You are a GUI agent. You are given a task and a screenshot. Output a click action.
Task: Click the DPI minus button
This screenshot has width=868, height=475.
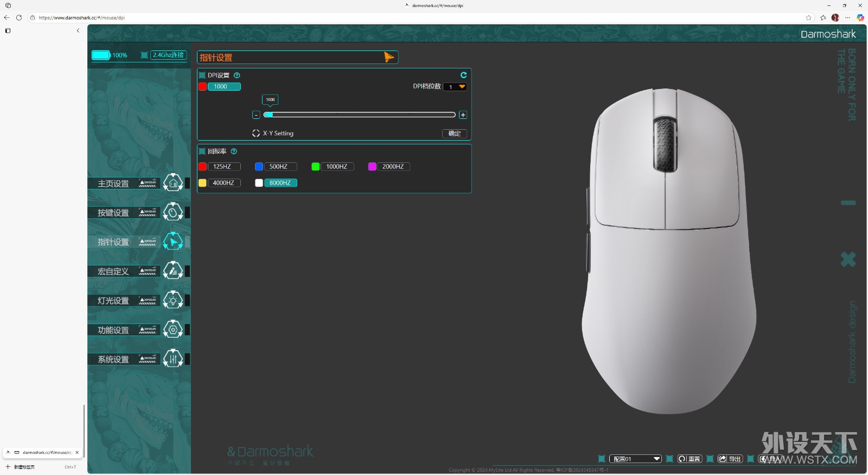256,115
